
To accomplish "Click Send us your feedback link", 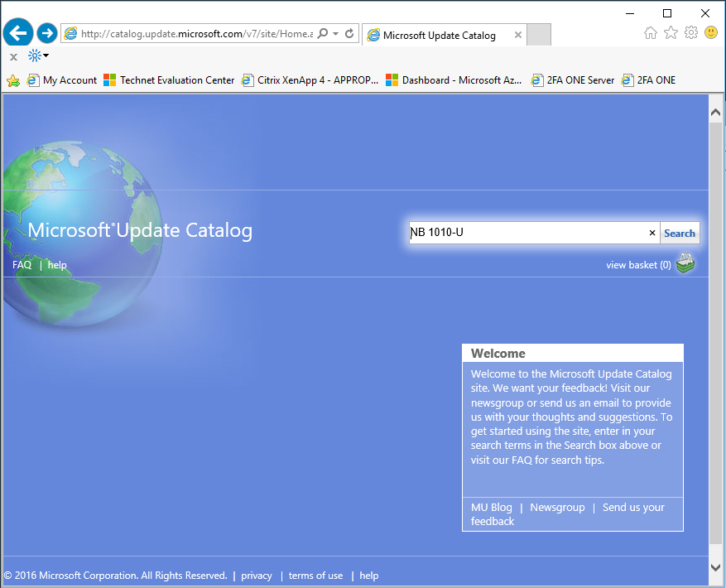I will click(x=568, y=514).
